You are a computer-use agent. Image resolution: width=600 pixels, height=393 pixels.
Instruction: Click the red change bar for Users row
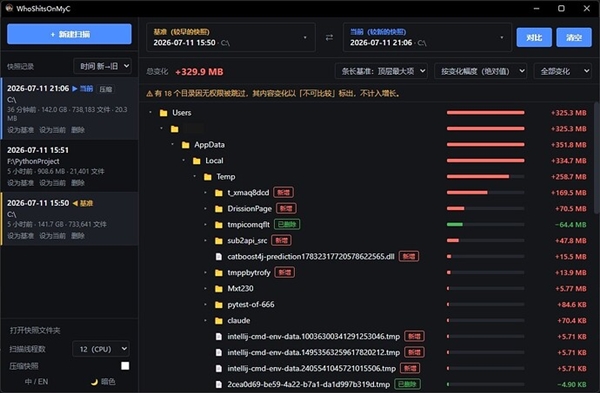click(486, 113)
